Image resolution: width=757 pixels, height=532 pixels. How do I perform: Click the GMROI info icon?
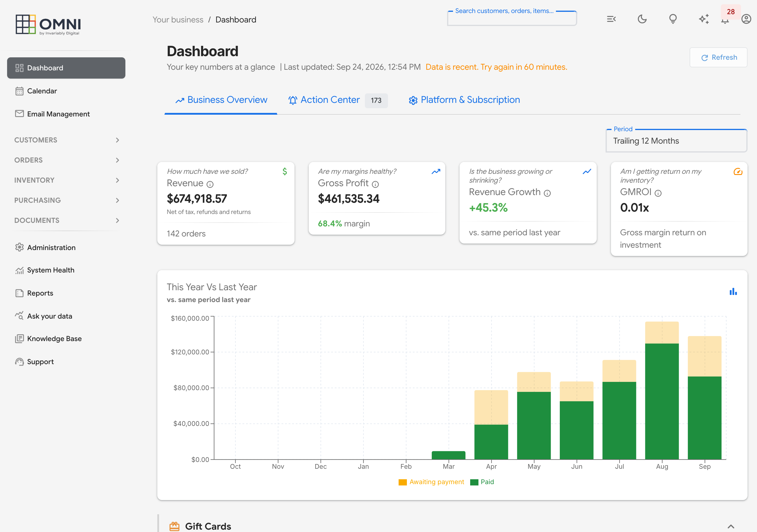tap(658, 193)
